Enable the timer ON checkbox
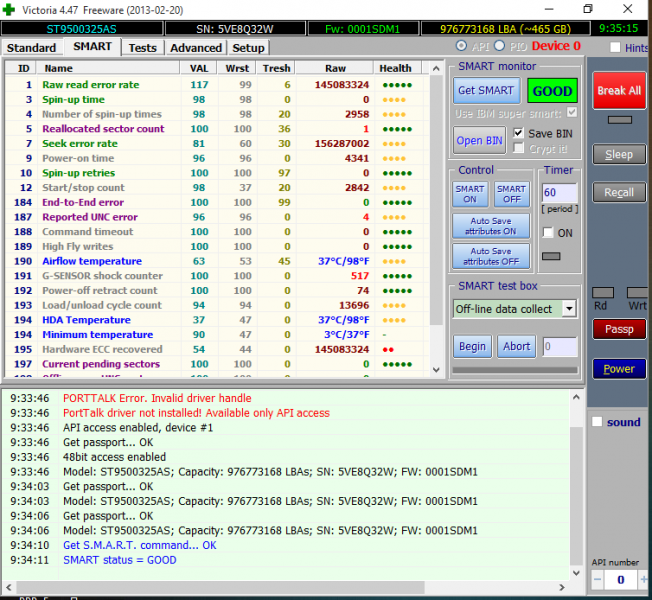 pyautogui.click(x=548, y=233)
